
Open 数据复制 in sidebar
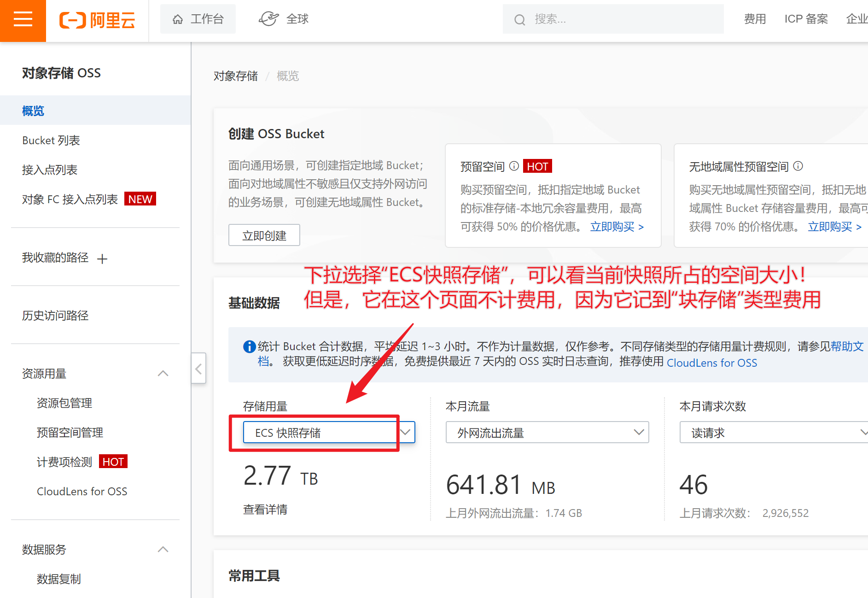[x=59, y=579]
